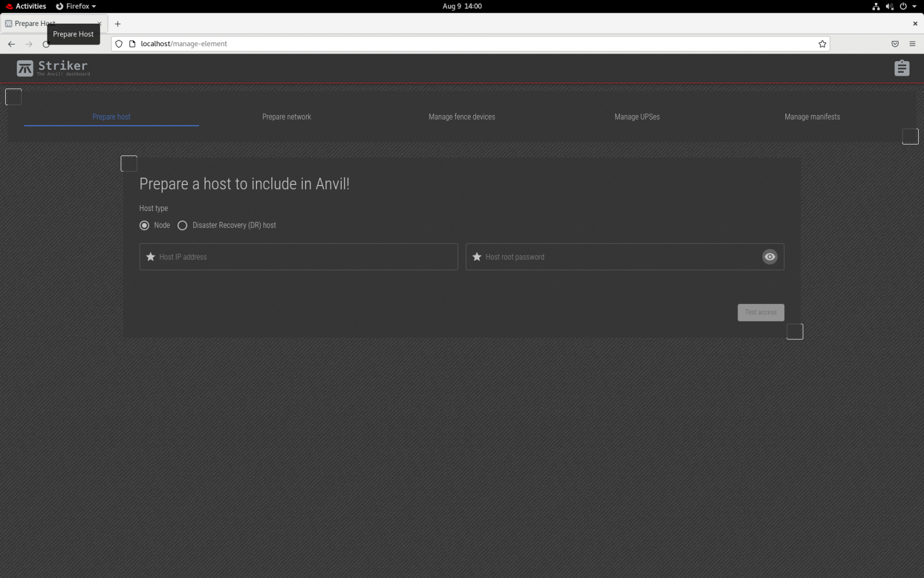This screenshot has height=578, width=924.
Task: Select the Node host type radio button
Action: coord(144,225)
